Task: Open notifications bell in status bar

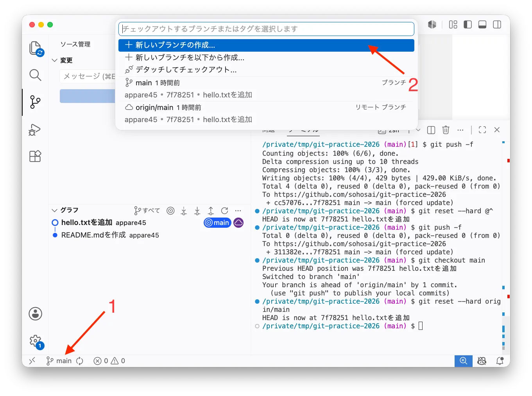Action: click(x=500, y=361)
